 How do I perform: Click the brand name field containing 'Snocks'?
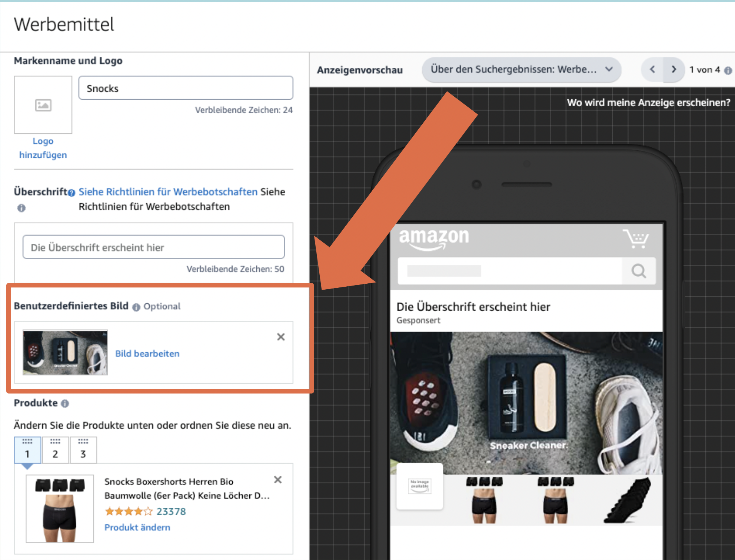pos(186,88)
